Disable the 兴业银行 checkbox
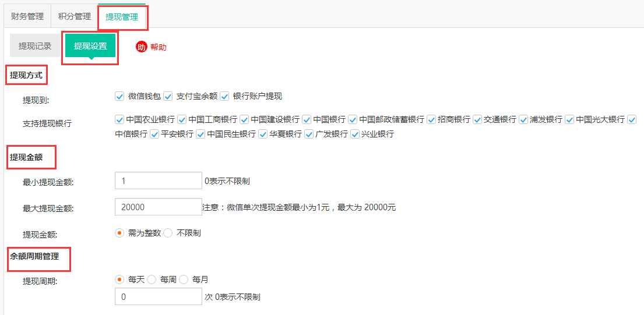Viewport: 644px width, 315px height. pos(355,135)
